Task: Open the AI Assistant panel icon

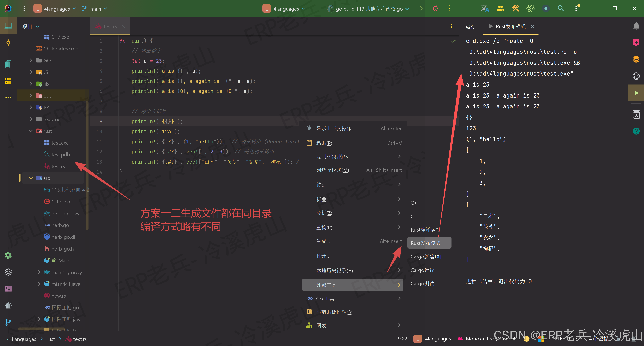Action: (636, 43)
